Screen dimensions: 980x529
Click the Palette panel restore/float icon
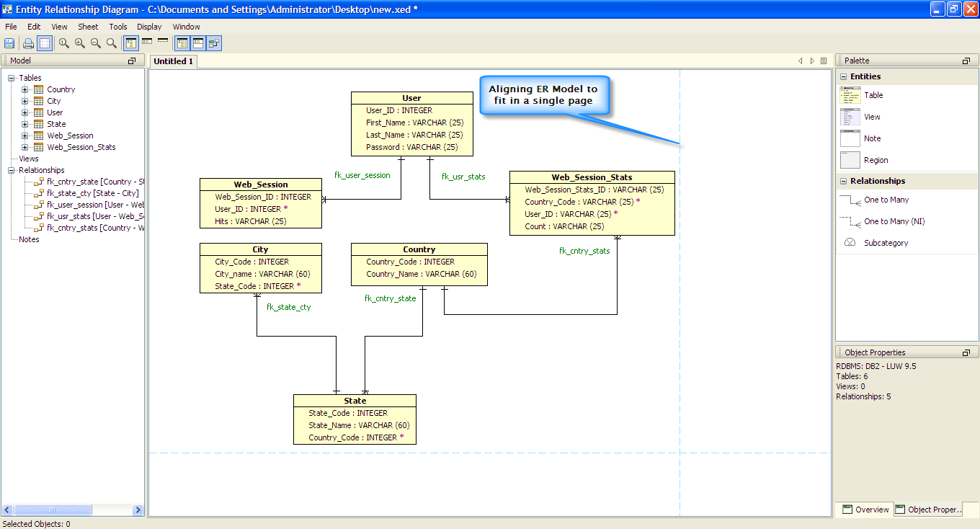(x=966, y=61)
